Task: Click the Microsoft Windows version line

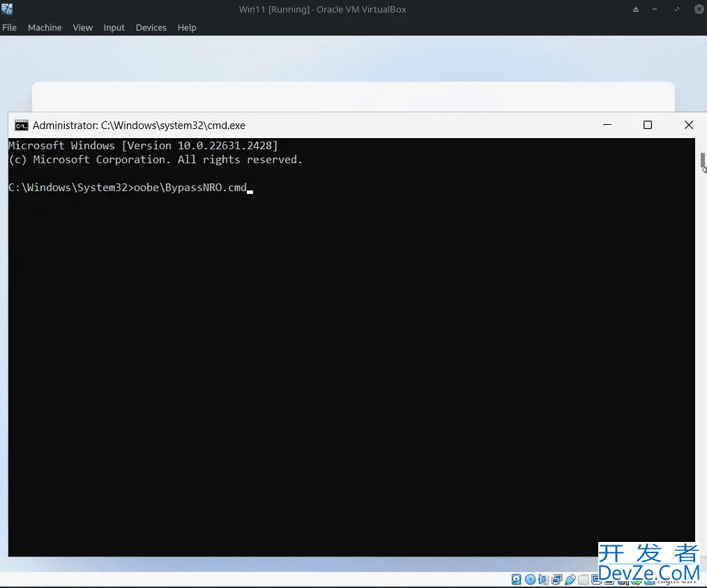Action: (x=143, y=146)
